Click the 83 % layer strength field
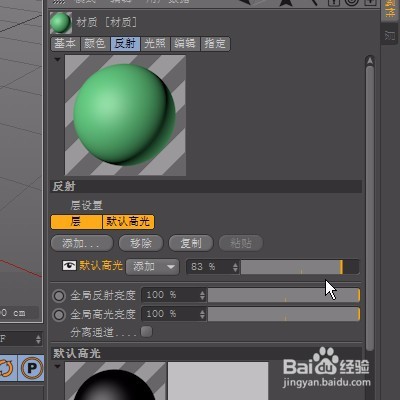Screen dimensions: 400x400 [209, 267]
